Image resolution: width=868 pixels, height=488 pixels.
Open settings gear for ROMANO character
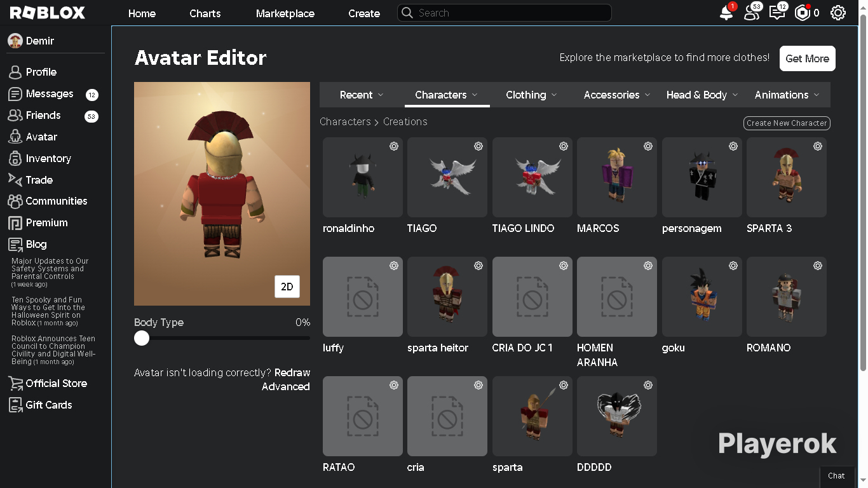(x=818, y=266)
